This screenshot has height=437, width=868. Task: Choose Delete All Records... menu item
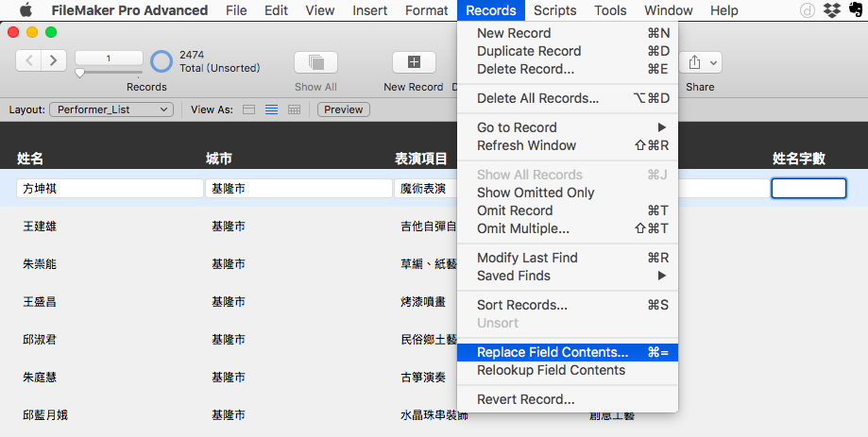568,98
